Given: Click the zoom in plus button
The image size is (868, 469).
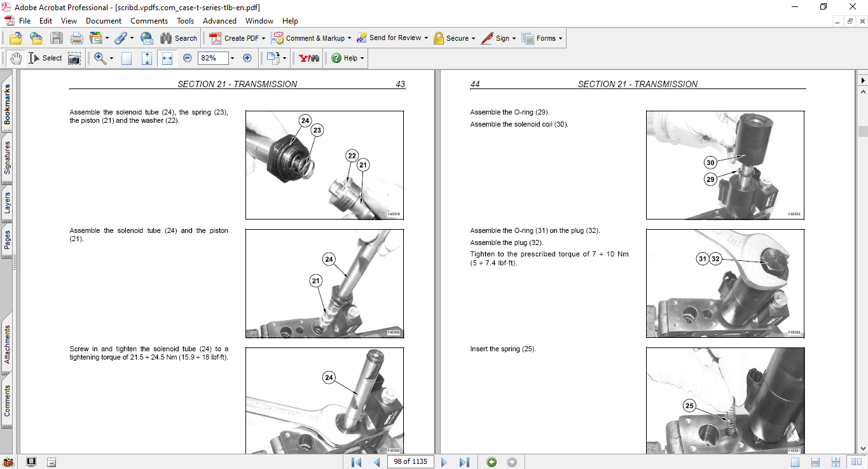Looking at the screenshot, I should (247, 58).
